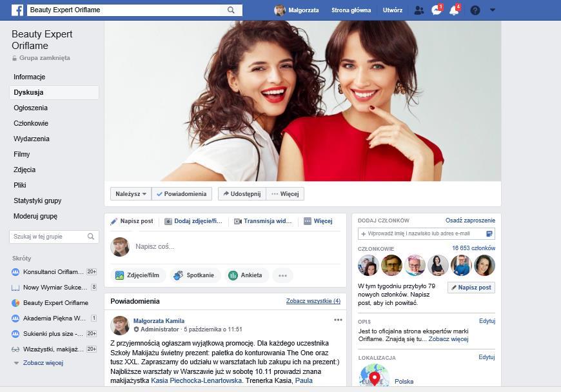Screen dimensions: 561x392
Task: Click the group search magnifier icon
Action: click(91, 237)
